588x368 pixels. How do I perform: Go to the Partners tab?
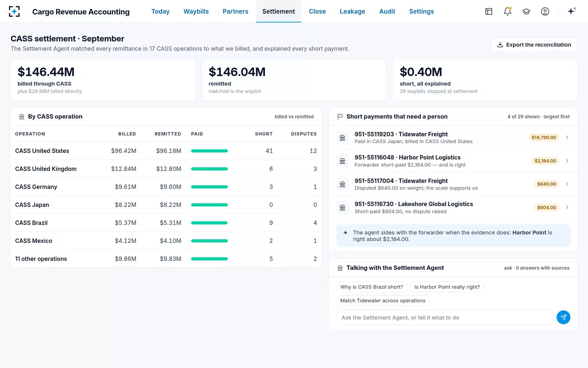(236, 11)
